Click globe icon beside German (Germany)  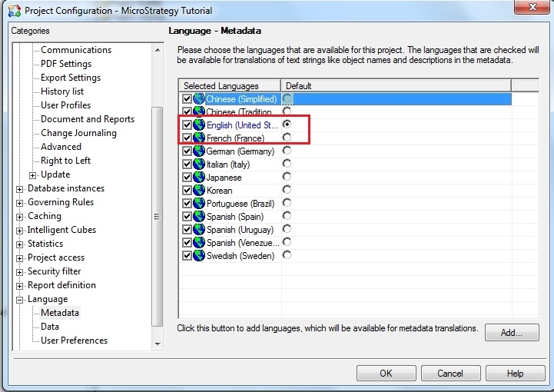pos(199,151)
